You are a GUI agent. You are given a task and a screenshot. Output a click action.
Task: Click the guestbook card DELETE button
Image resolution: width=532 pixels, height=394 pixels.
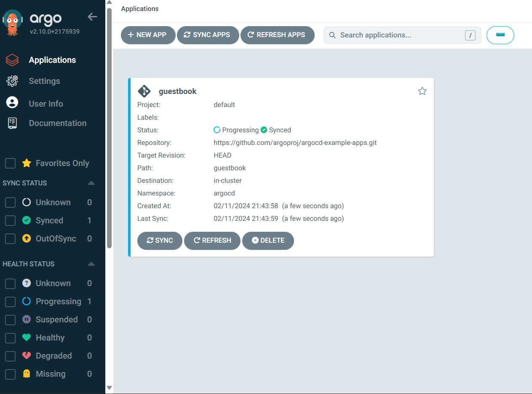(268, 241)
